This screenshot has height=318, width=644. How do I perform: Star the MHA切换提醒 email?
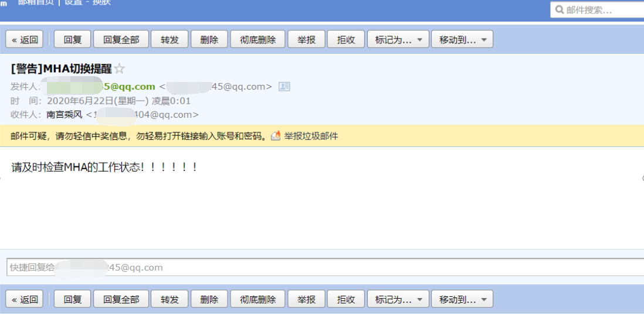119,69
